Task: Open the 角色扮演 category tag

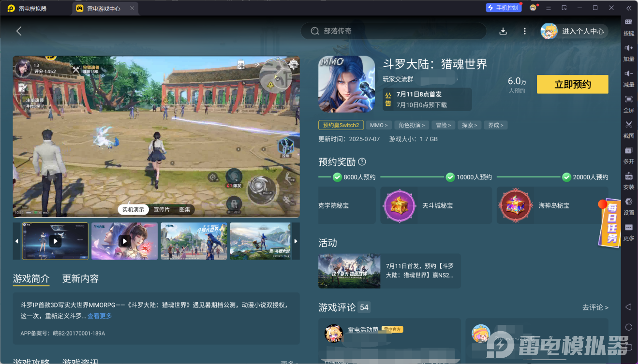Action: pos(412,125)
